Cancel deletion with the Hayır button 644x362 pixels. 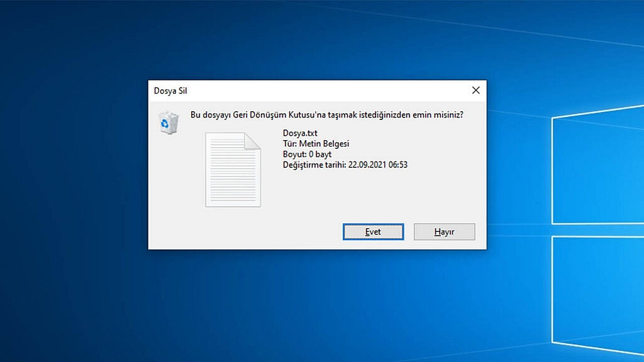(444, 232)
